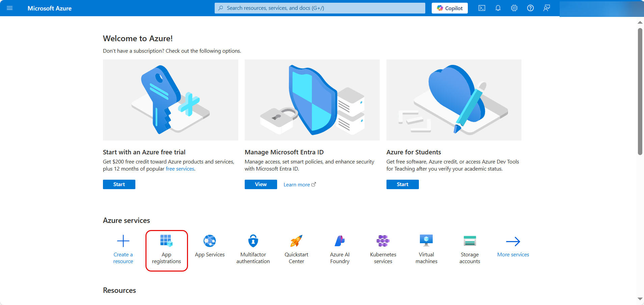
Task: Click the Copilot button
Action: click(x=450, y=8)
